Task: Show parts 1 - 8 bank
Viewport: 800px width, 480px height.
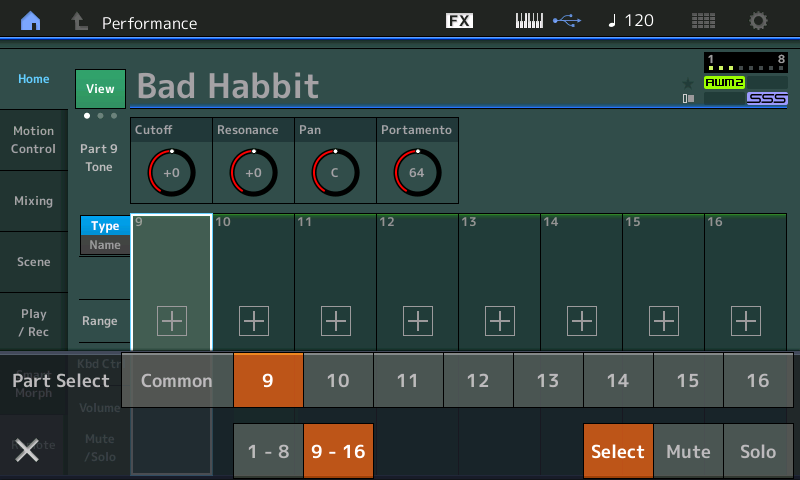Action: pos(268,451)
